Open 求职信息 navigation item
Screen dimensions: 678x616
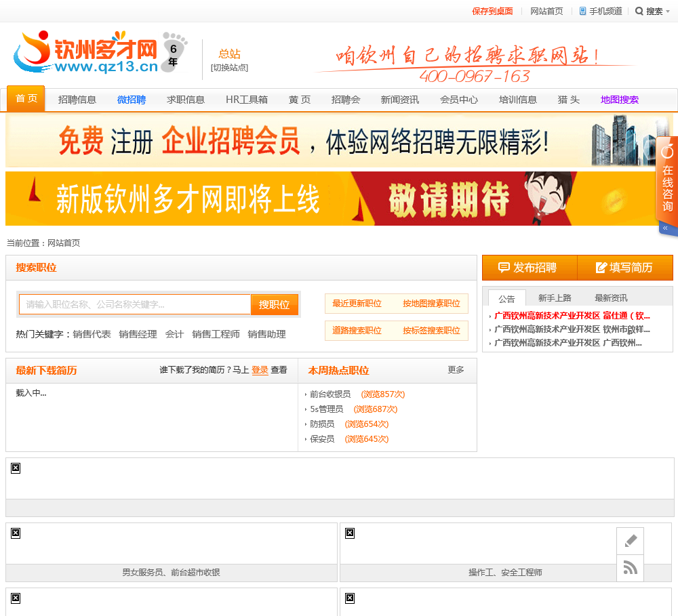coord(186,100)
